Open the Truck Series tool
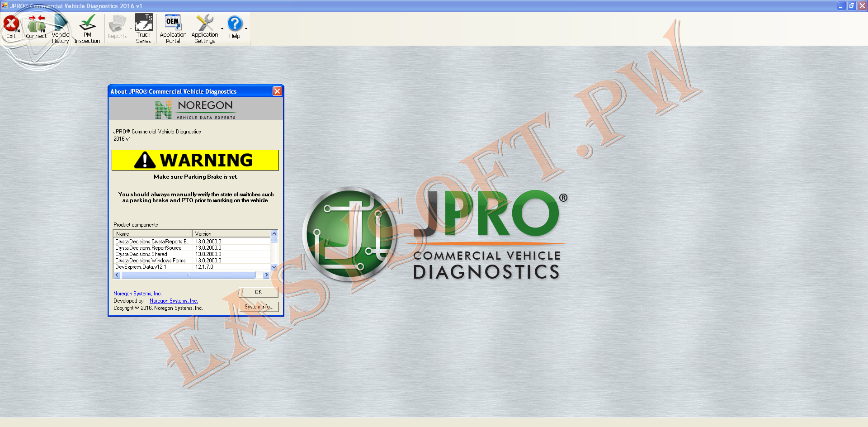Screen dimensions: 868x427 pos(143,28)
